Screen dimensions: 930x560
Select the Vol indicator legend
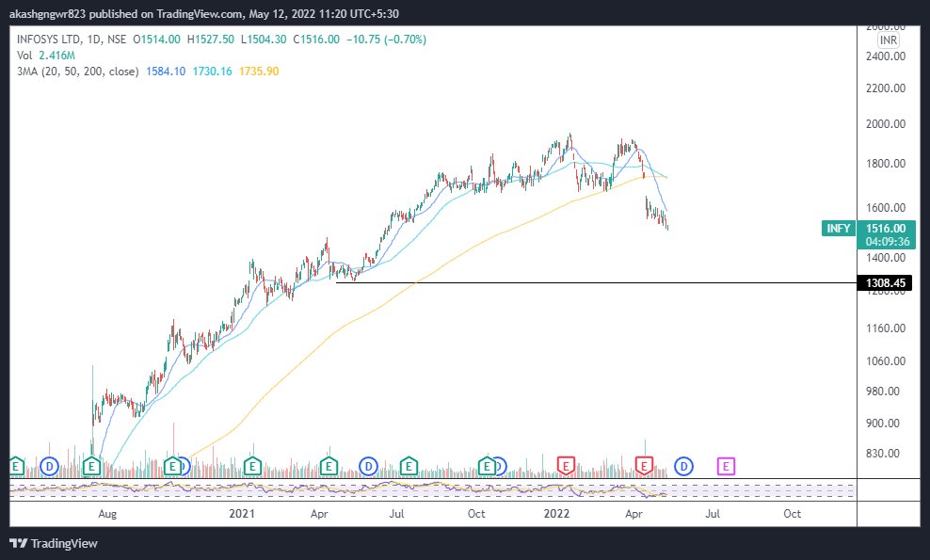point(24,56)
